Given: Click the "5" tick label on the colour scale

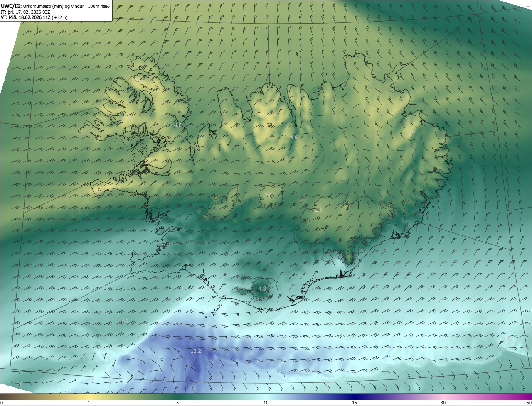Looking at the screenshot, I should point(177,403).
